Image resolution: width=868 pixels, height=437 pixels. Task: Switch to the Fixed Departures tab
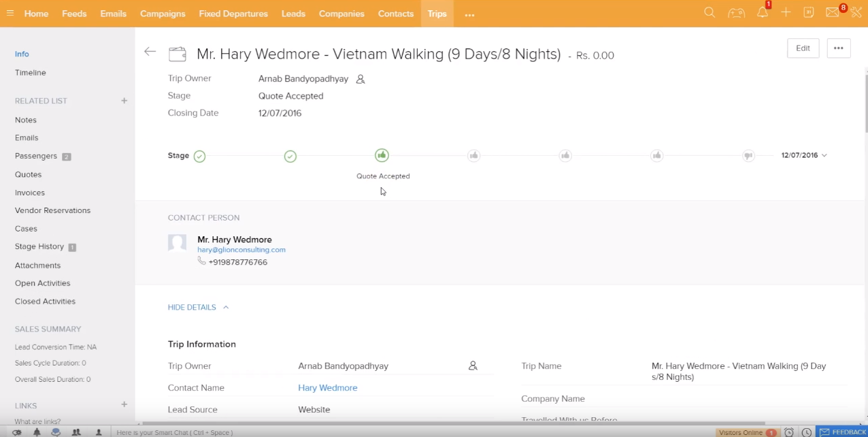pyautogui.click(x=233, y=14)
